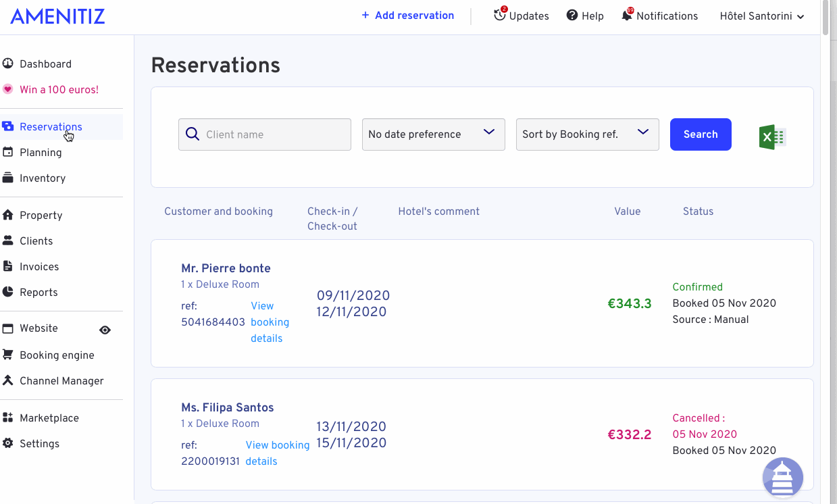Open the Updates clock icon
Image resolution: width=837 pixels, height=504 pixels.
pos(500,15)
